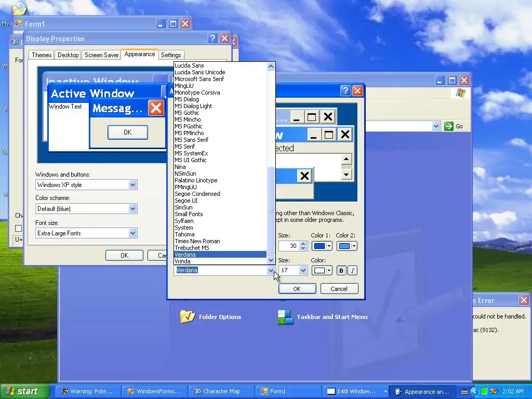This screenshot has width=532, height=399.
Task: Open the address bar dropdown next to Go
Action: 436,126
